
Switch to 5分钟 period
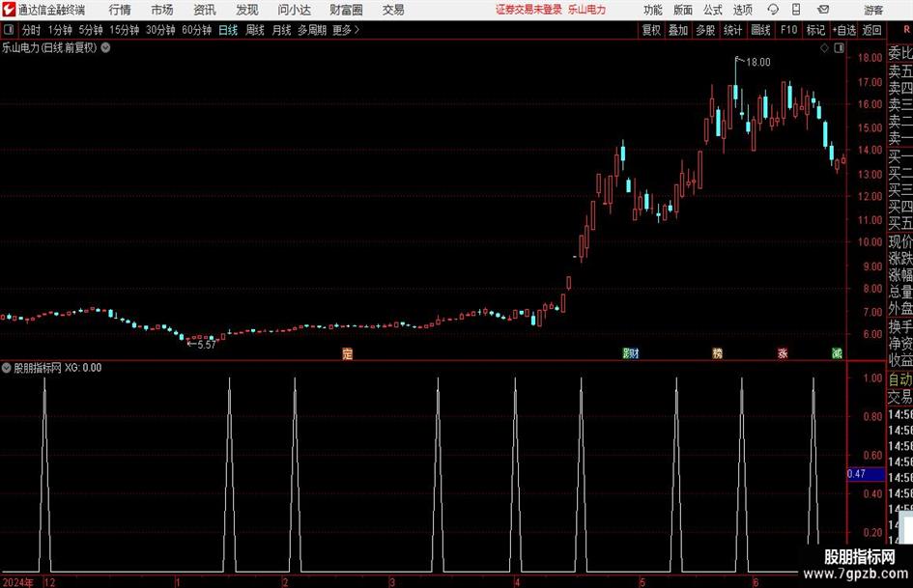[91, 30]
